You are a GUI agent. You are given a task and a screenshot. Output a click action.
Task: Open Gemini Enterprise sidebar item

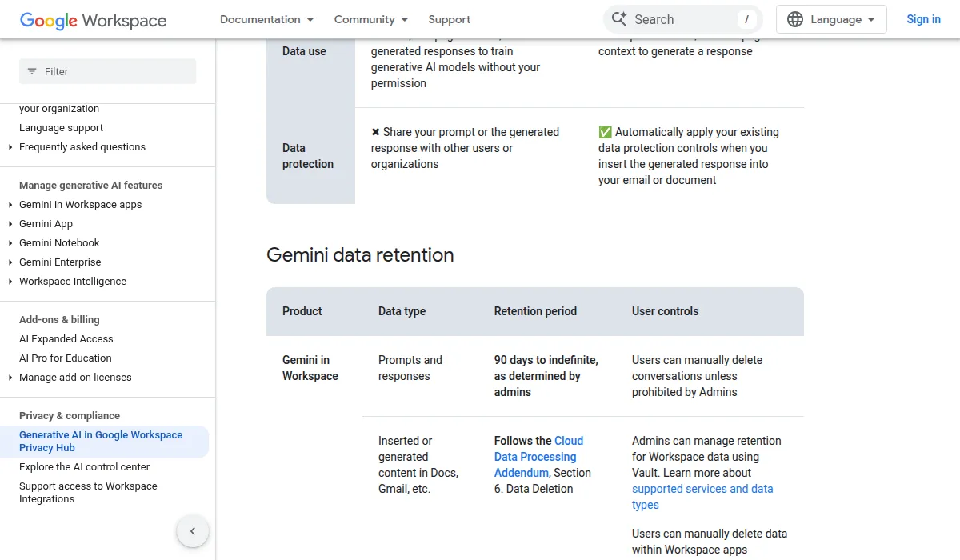pos(61,262)
